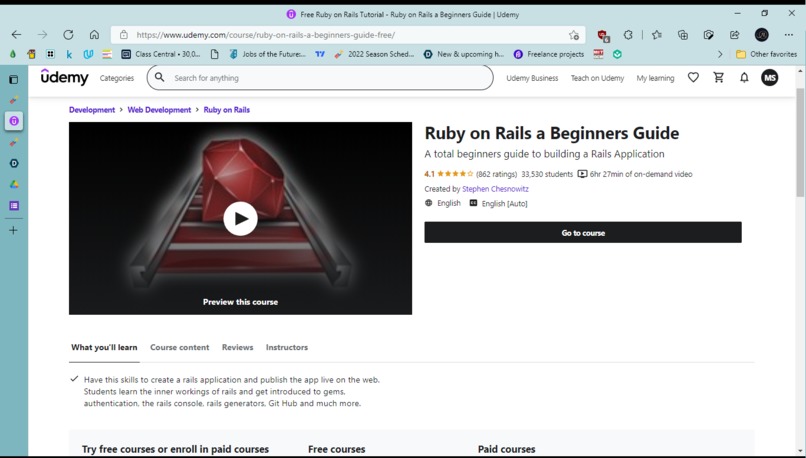This screenshot has height=458, width=806.
Task: Open the MS account avatar on Udemy
Action: tap(770, 78)
